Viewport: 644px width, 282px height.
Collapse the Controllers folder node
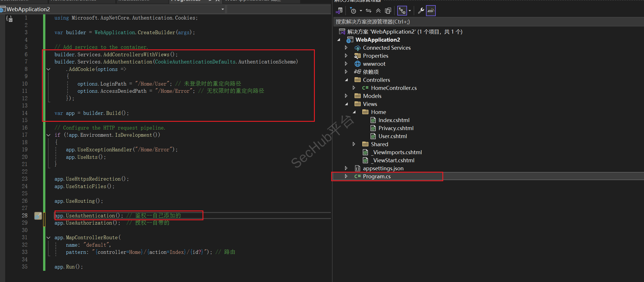tap(346, 80)
